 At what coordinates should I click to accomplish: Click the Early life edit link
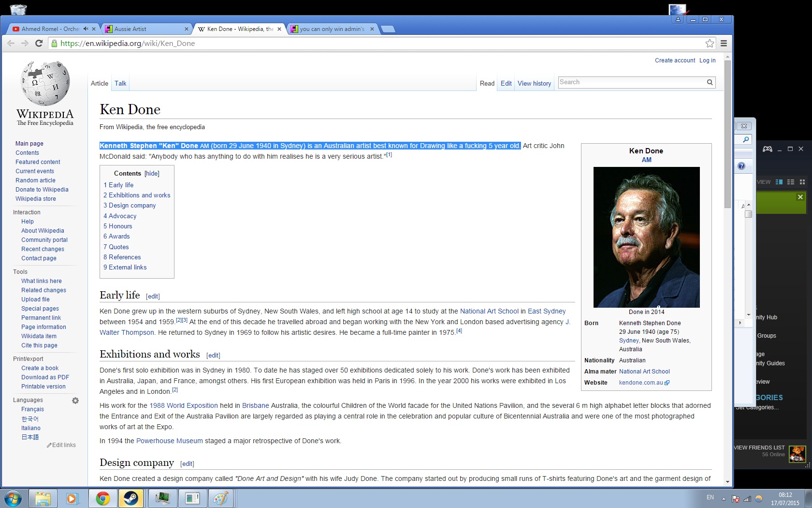(x=153, y=297)
